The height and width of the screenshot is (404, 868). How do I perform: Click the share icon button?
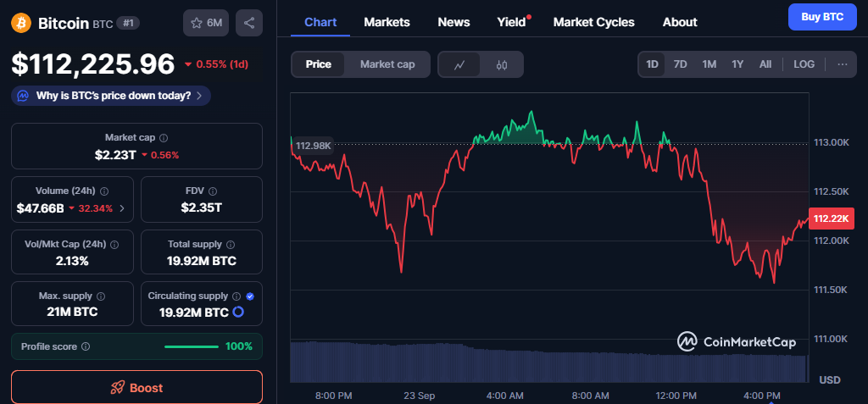(249, 23)
